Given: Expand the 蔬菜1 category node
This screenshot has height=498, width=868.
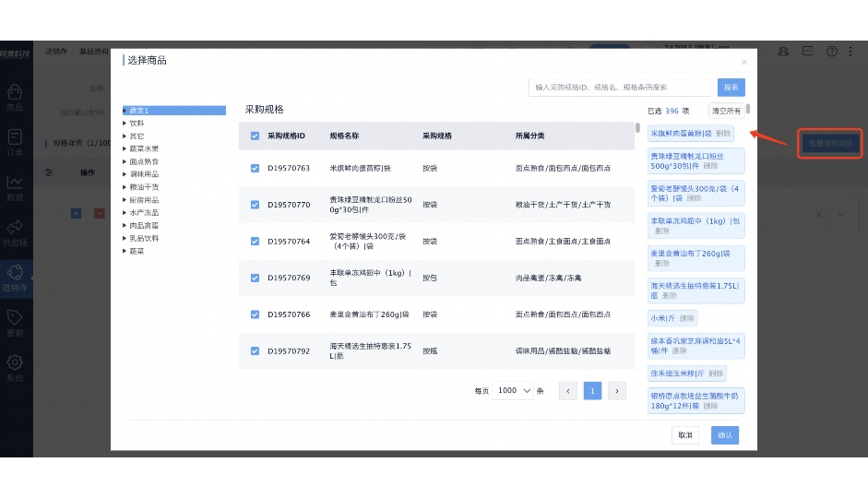Looking at the screenshot, I should [x=125, y=111].
